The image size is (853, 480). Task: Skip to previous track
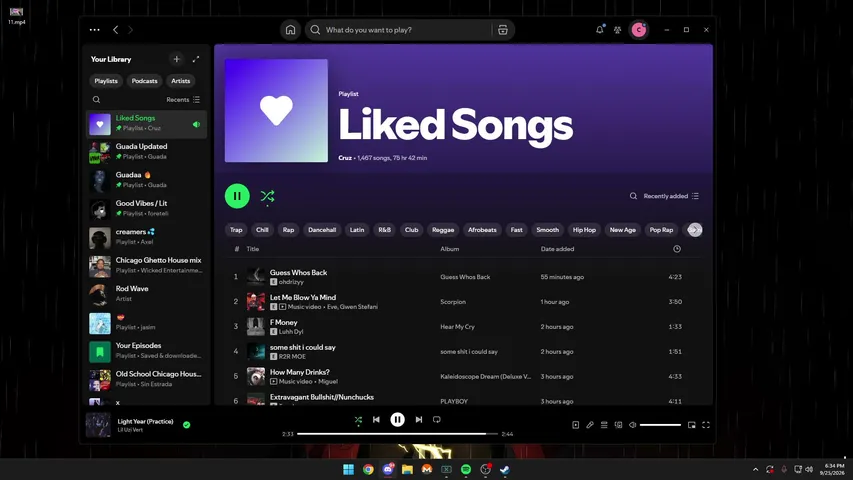[x=376, y=420]
